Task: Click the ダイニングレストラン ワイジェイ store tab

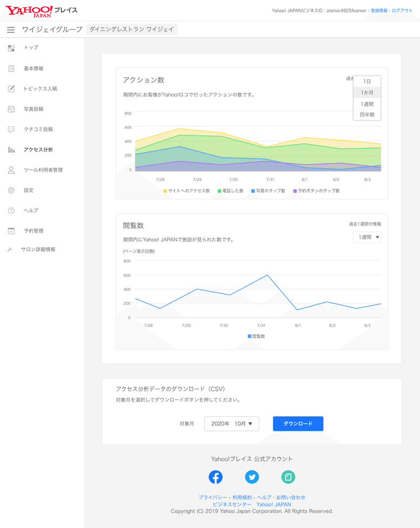Action: (x=132, y=29)
